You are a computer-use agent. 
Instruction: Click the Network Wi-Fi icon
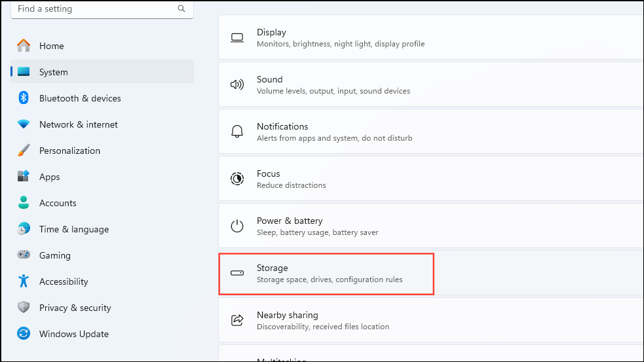pos(24,124)
